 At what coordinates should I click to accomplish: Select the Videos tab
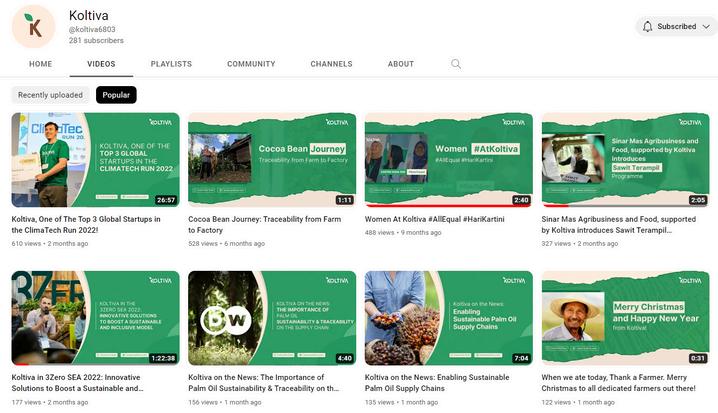point(101,64)
